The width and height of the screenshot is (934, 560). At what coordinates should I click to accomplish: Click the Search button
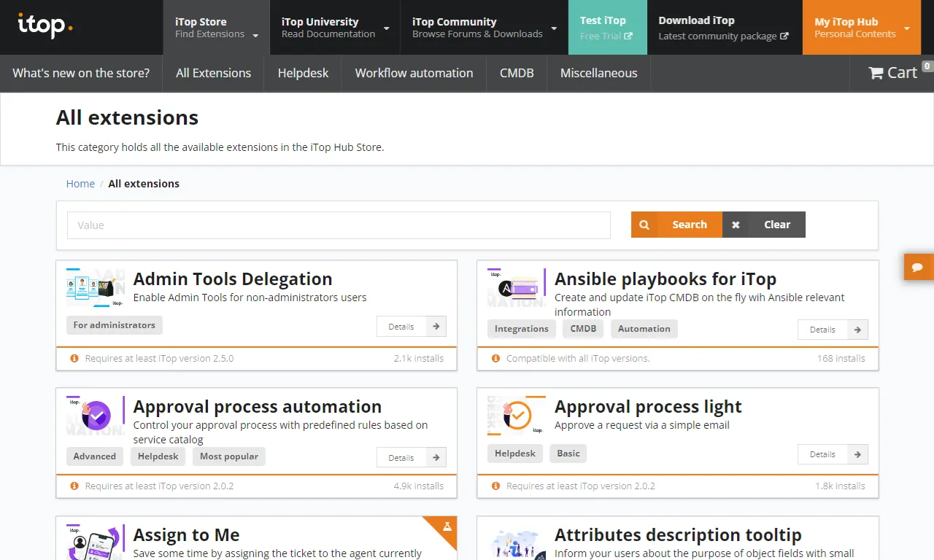pyautogui.click(x=676, y=225)
